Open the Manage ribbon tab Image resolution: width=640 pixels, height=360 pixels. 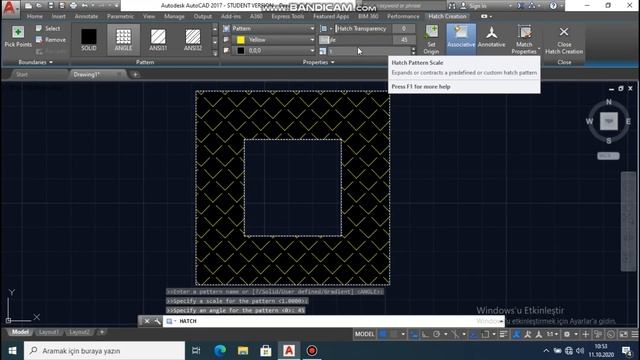tap(174, 16)
